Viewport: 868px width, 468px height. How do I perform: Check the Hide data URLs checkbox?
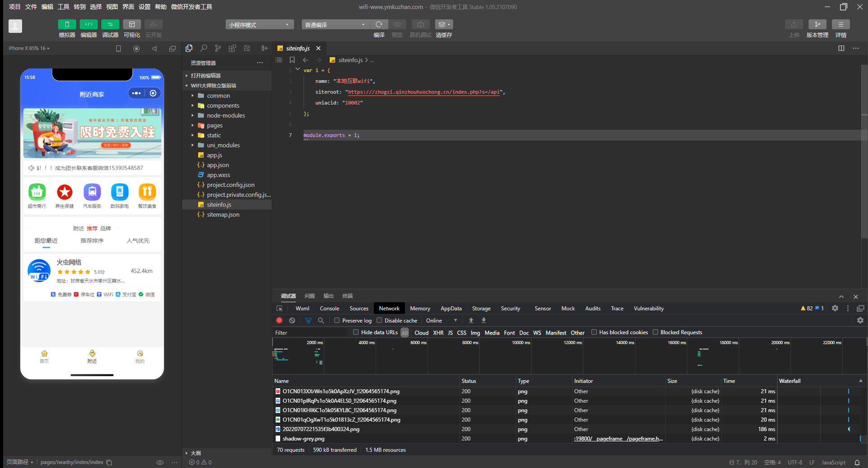[x=356, y=332]
